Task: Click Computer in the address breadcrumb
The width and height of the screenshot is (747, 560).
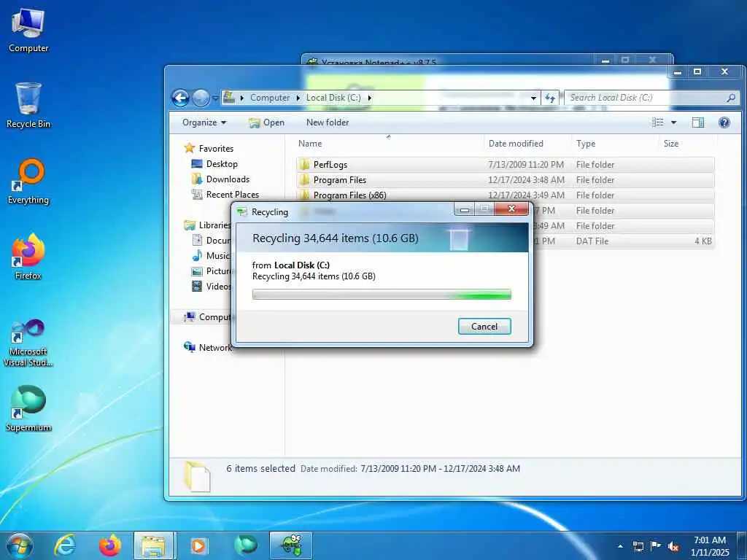Action: (x=270, y=98)
